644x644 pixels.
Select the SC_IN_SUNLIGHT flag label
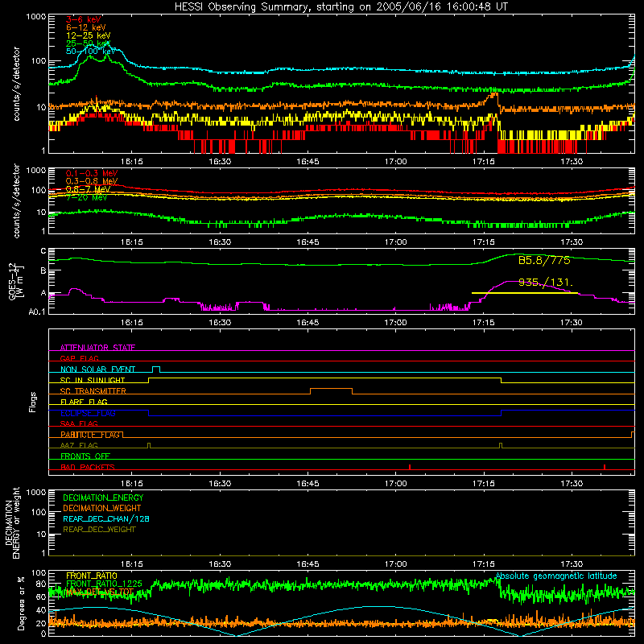pyautogui.click(x=93, y=380)
